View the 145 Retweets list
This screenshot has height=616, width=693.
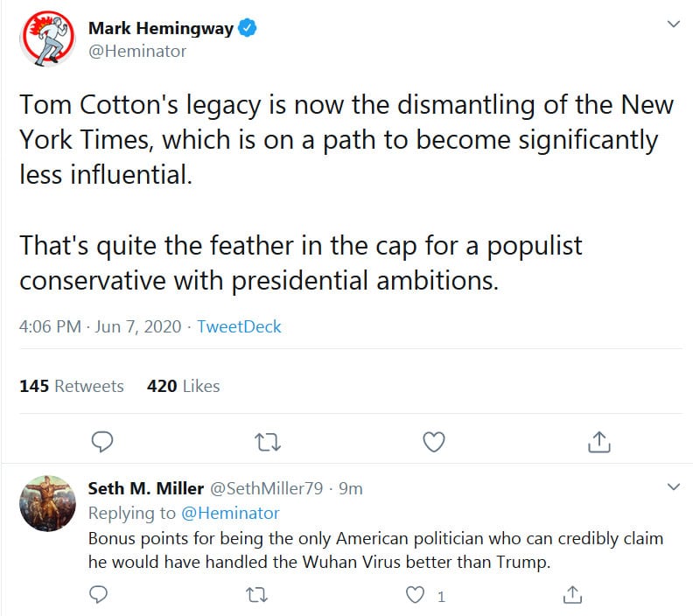tap(72, 386)
